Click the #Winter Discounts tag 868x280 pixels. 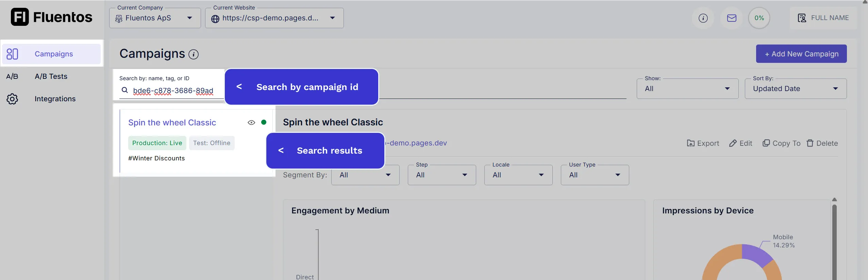pos(156,158)
